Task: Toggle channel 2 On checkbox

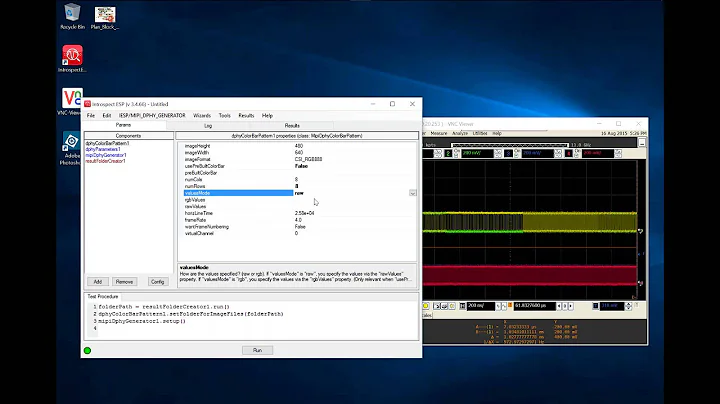Action: pos(456,156)
